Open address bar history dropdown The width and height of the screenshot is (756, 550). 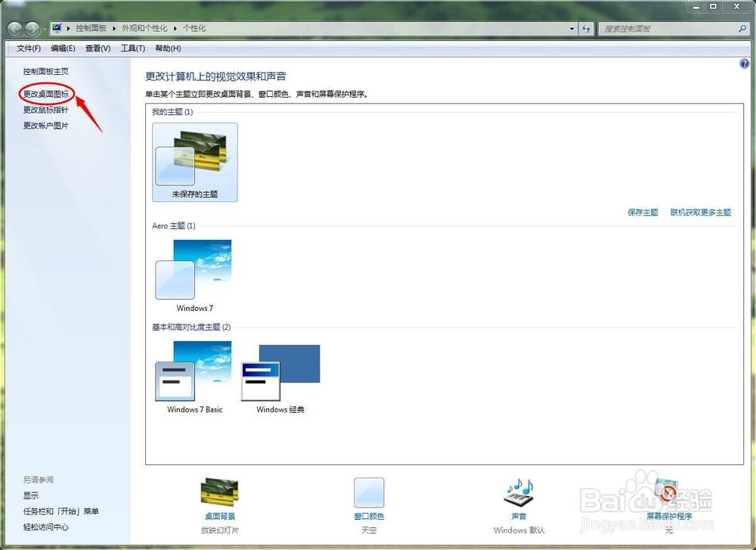(x=572, y=29)
